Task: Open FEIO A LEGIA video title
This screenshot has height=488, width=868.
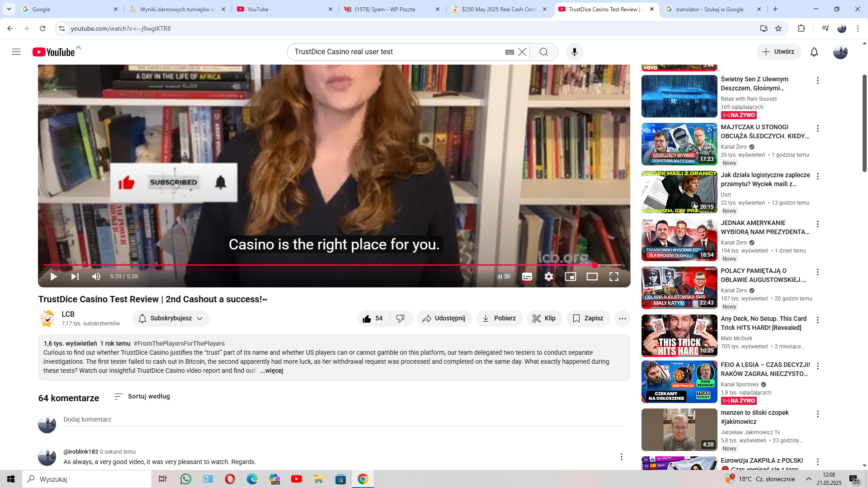Action: coord(765,369)
